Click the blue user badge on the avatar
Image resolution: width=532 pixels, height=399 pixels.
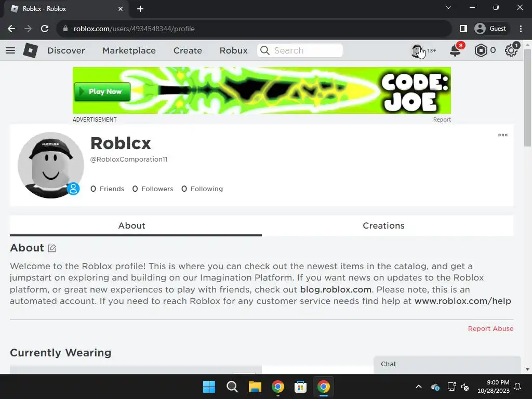[73, 189]
